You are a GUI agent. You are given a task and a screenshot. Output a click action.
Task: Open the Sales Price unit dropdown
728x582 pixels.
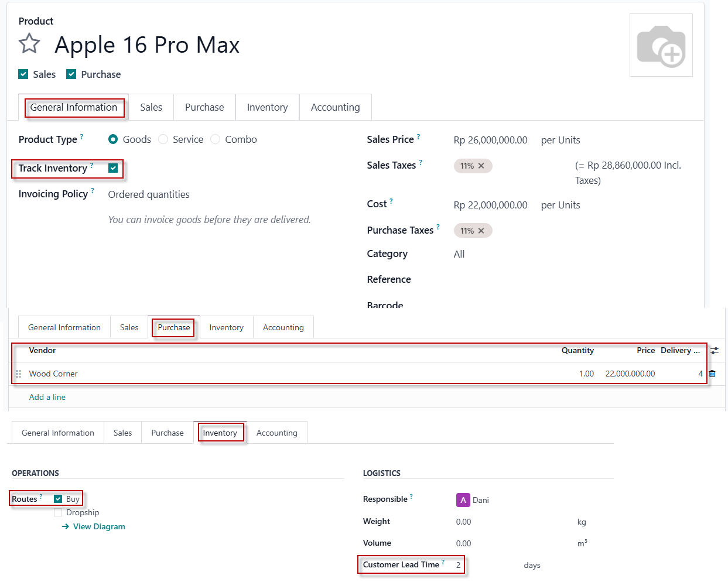point(560,140)
